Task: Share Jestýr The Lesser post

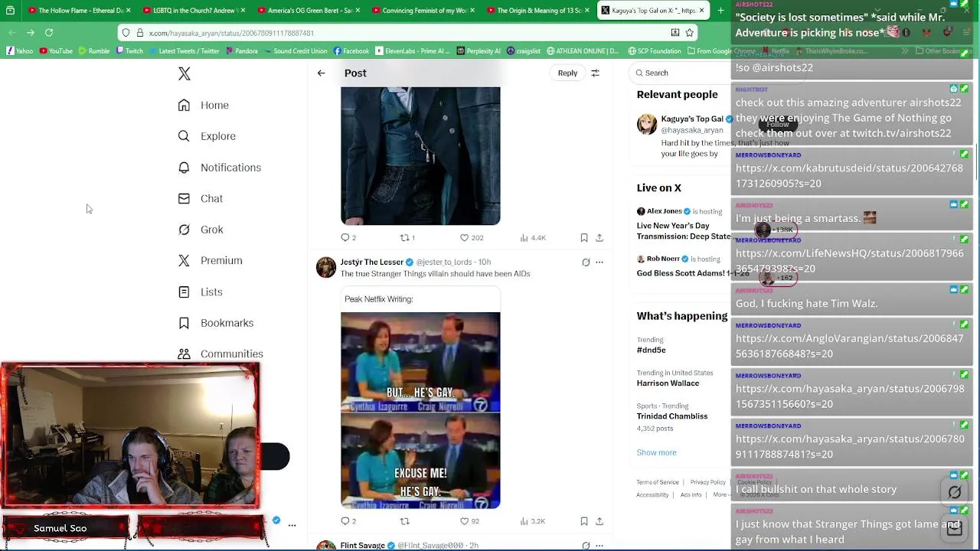Action: 599,521
